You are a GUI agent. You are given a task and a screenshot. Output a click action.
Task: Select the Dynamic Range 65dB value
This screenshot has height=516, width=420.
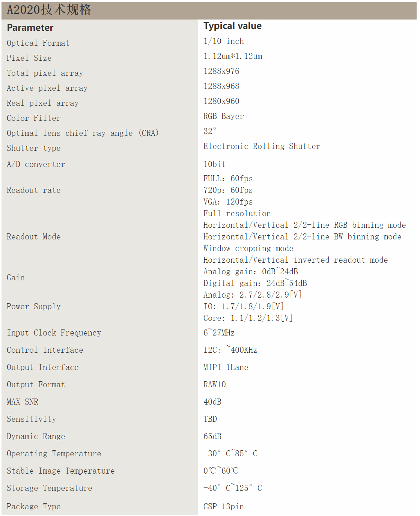(x=212, y=436)
